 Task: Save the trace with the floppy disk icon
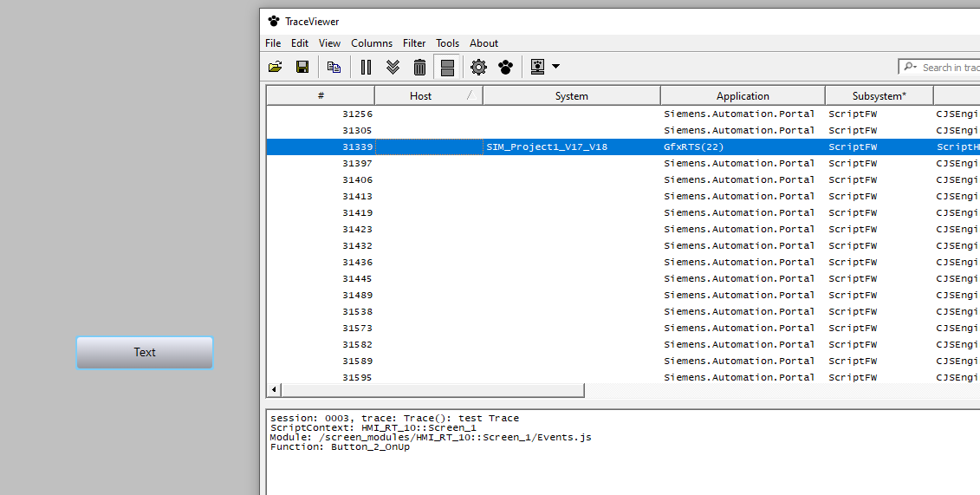[x=302, y=67]
